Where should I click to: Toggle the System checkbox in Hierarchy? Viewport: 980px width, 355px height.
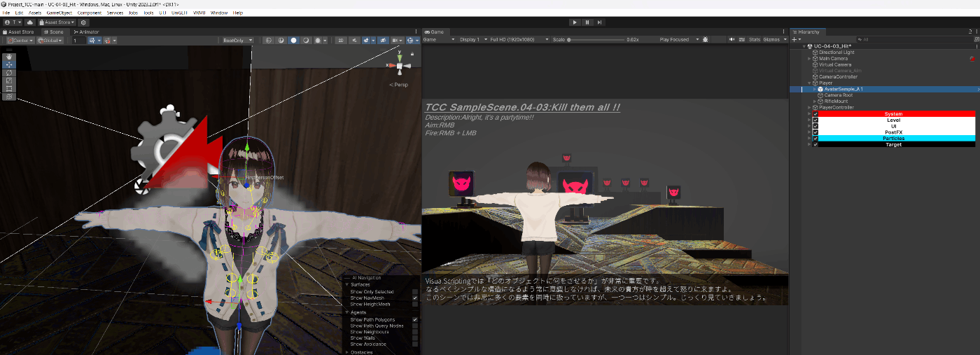pos(815,114)
